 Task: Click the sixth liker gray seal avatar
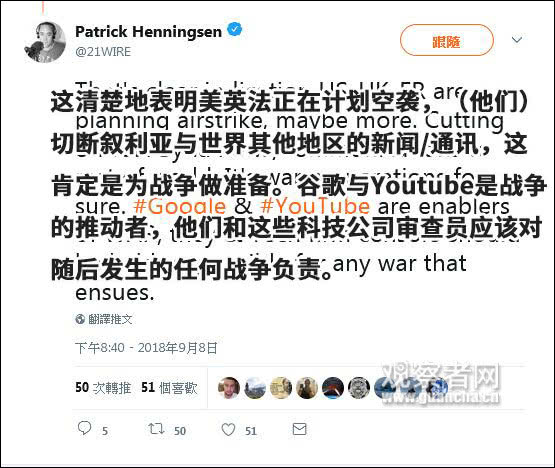(x=359, y=388)
